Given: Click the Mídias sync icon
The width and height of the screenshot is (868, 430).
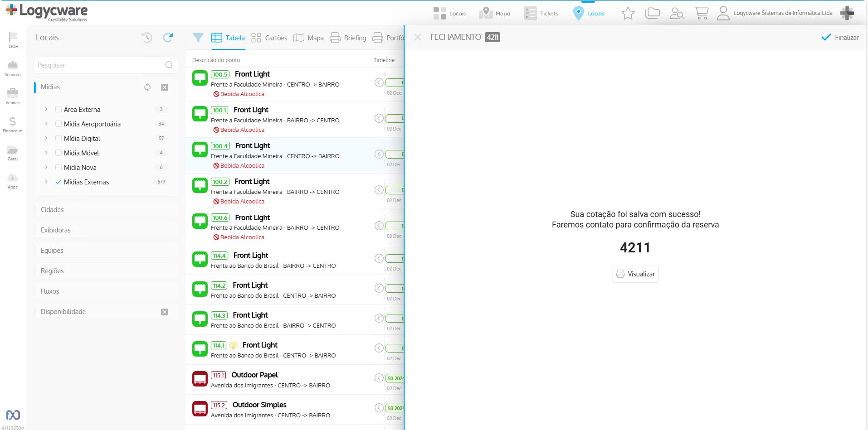Looking at the screenshot, I should 147,87.
